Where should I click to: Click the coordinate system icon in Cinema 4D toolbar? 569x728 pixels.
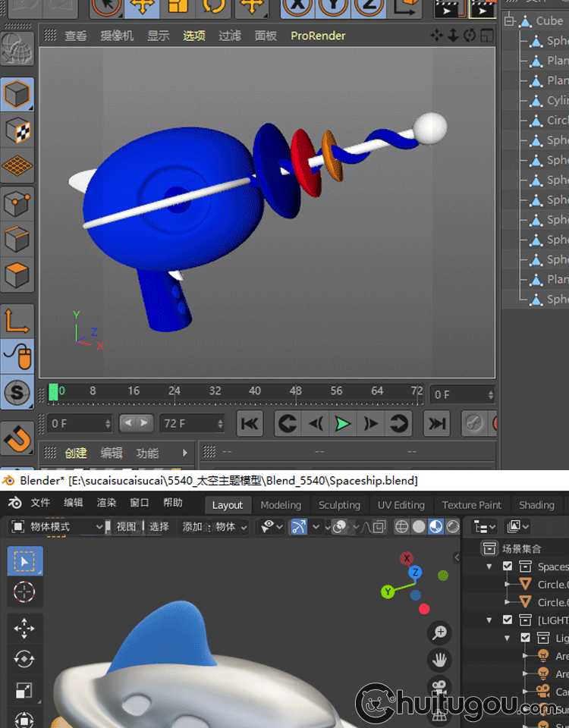coord(404,7)
